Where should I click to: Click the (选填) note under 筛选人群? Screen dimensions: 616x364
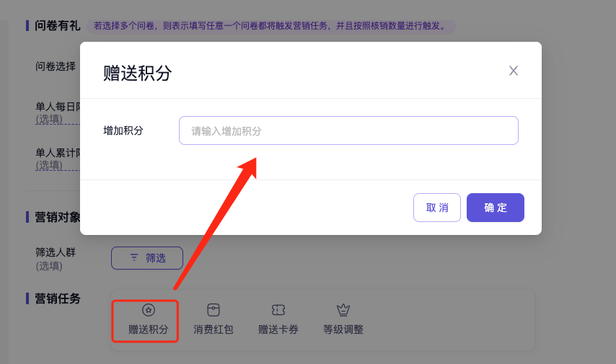click(x=49, y=266)
